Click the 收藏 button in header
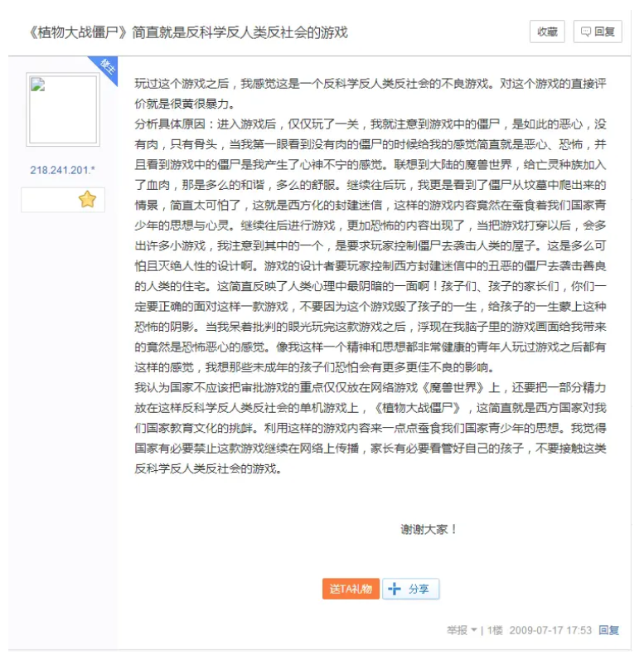The image size is (644, 655). (x=547, y=32)
